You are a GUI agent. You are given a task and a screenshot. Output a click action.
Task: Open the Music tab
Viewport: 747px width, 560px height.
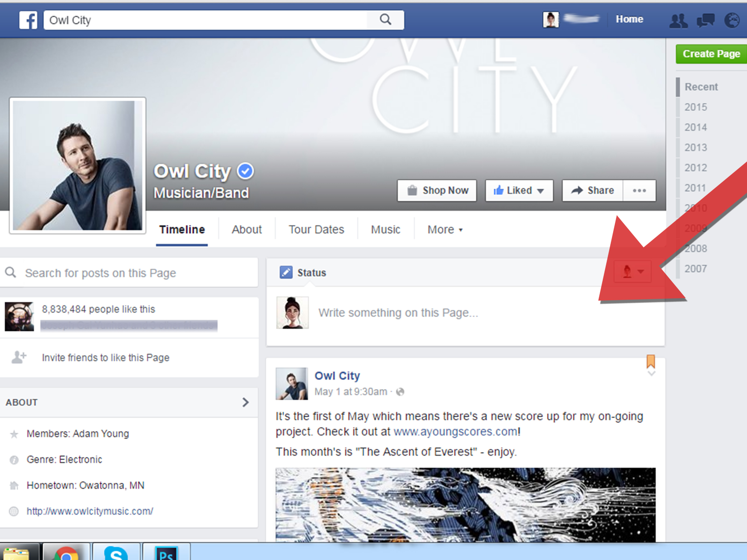(385, 230)
